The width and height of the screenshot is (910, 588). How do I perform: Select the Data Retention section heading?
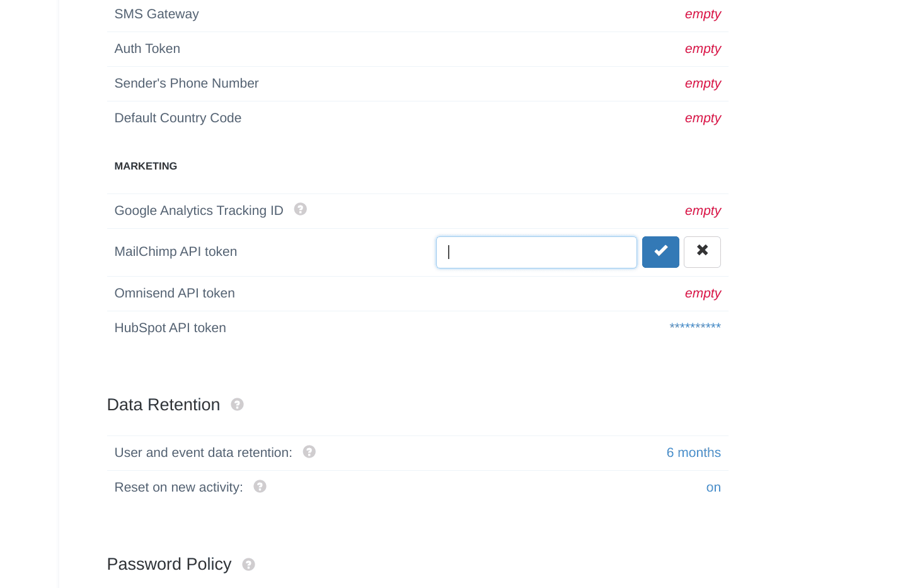(x=163, y=405)
